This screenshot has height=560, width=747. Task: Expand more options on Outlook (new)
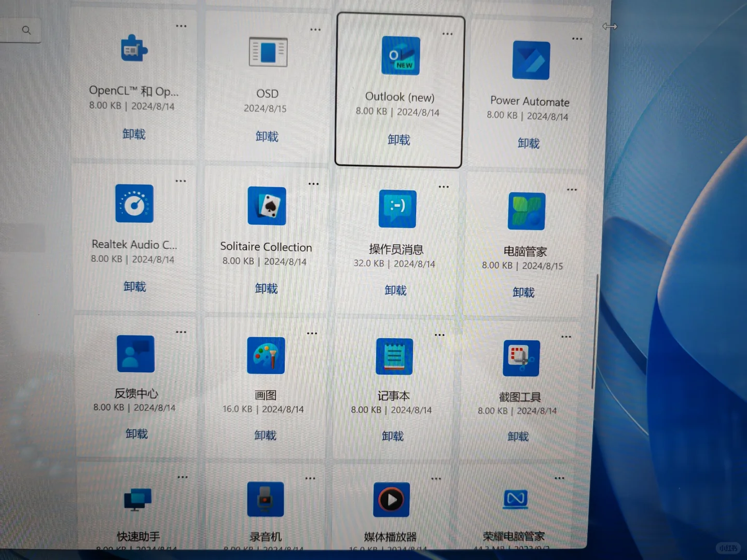click(448, 34)
